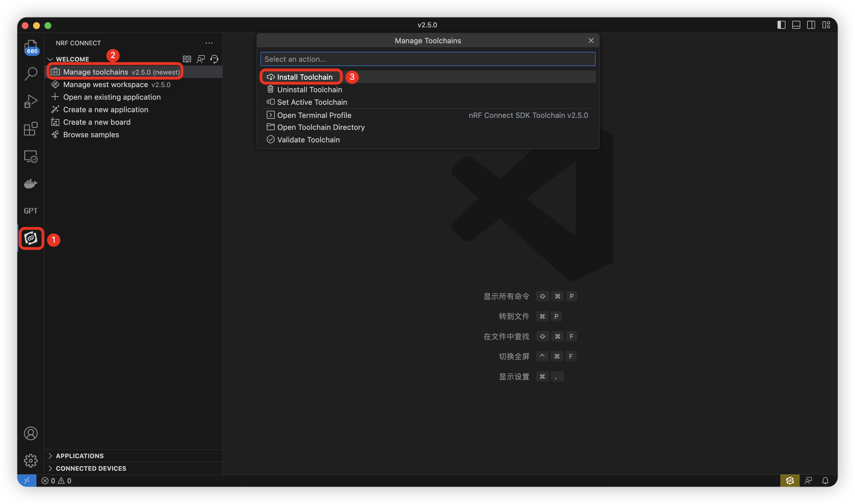Choose Uninstall Toolchain action
This screenshot has height=504, width=855.
coord(428,90)
